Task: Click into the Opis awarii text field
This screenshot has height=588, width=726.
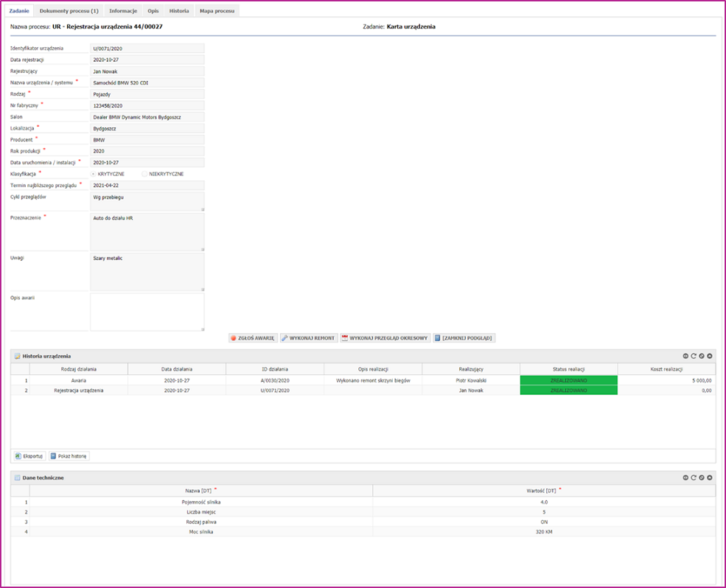Action: (x=147, y=312)
